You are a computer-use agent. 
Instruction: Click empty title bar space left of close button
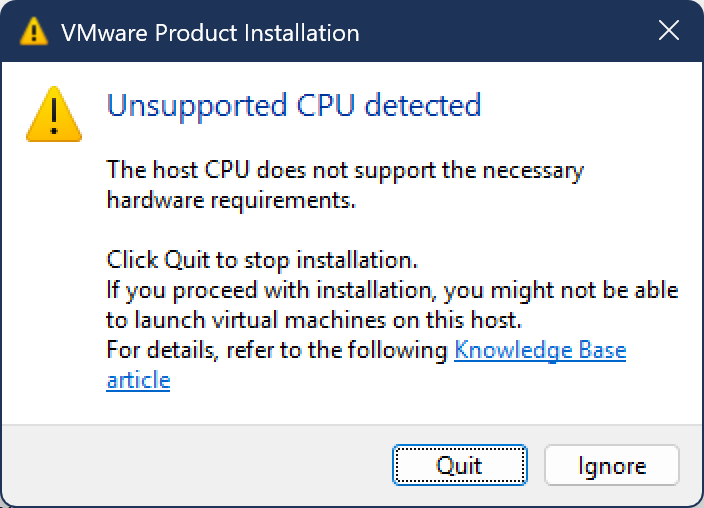click(x=500, y=32)
